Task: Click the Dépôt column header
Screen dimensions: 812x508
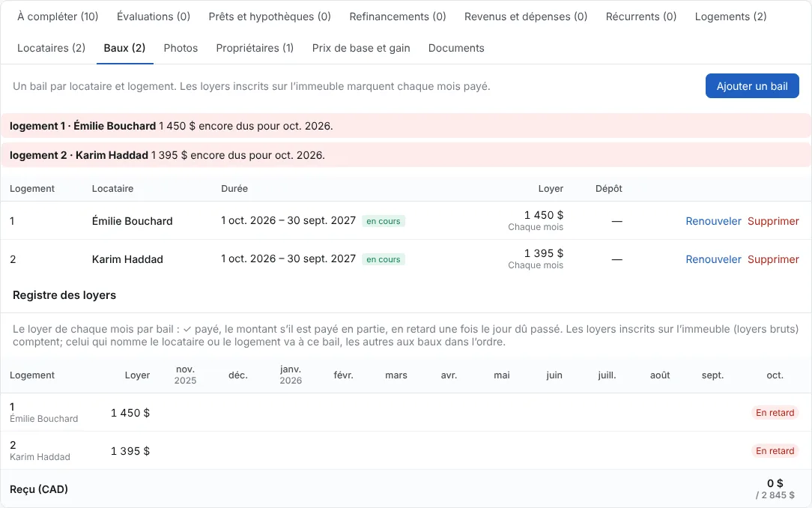Action: click(x=608, y=189)
